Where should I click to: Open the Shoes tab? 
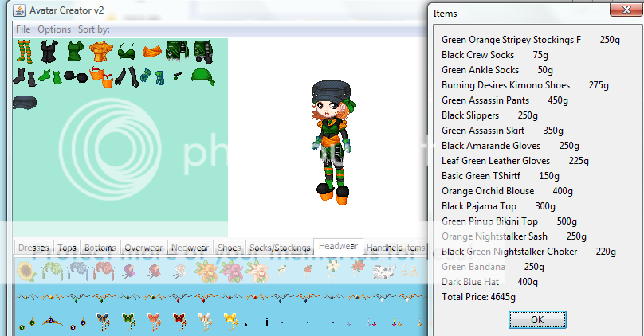(x=229, y=248)
